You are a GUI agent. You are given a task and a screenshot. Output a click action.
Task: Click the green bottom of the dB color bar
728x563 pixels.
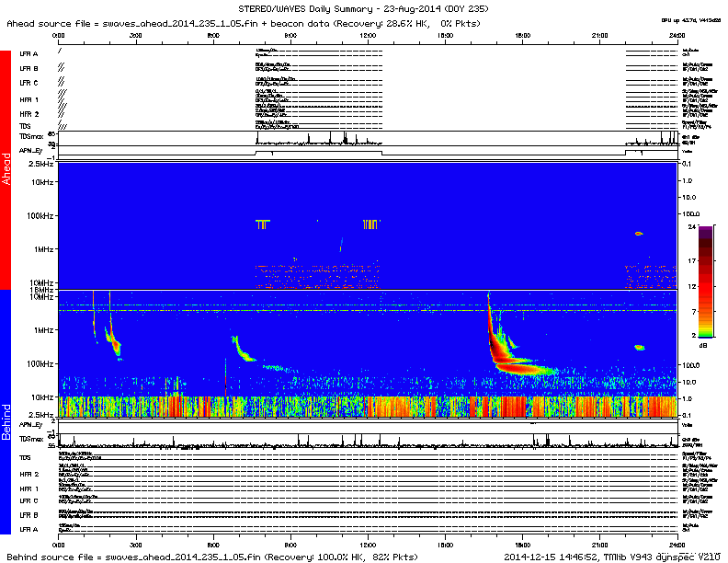click(x=705, y=334)
